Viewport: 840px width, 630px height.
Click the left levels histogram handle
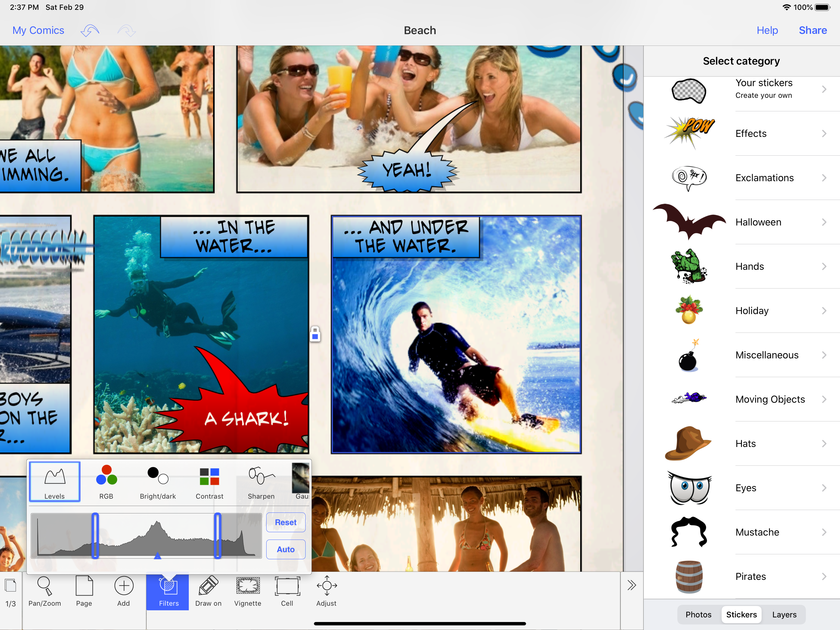(x=95, y=535)
